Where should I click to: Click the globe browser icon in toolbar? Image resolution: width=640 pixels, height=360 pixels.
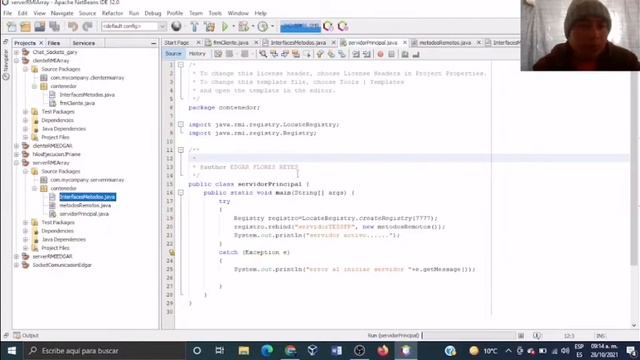[176, 27]
